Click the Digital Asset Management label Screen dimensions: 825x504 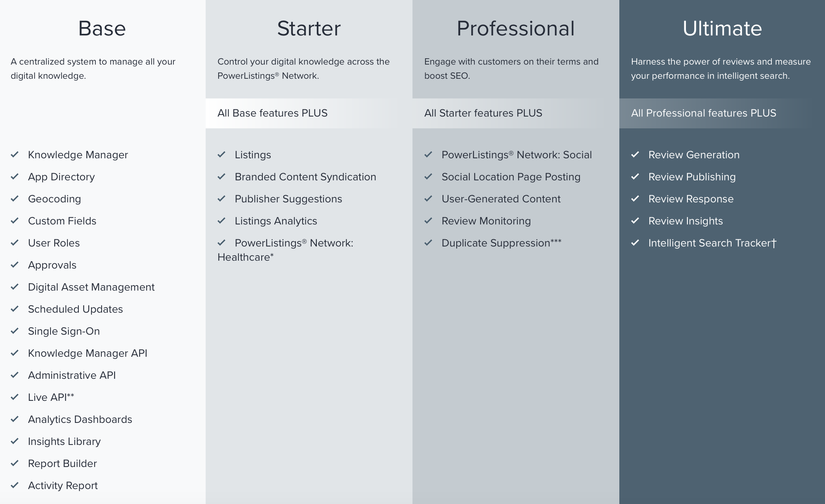pos(91,287)
